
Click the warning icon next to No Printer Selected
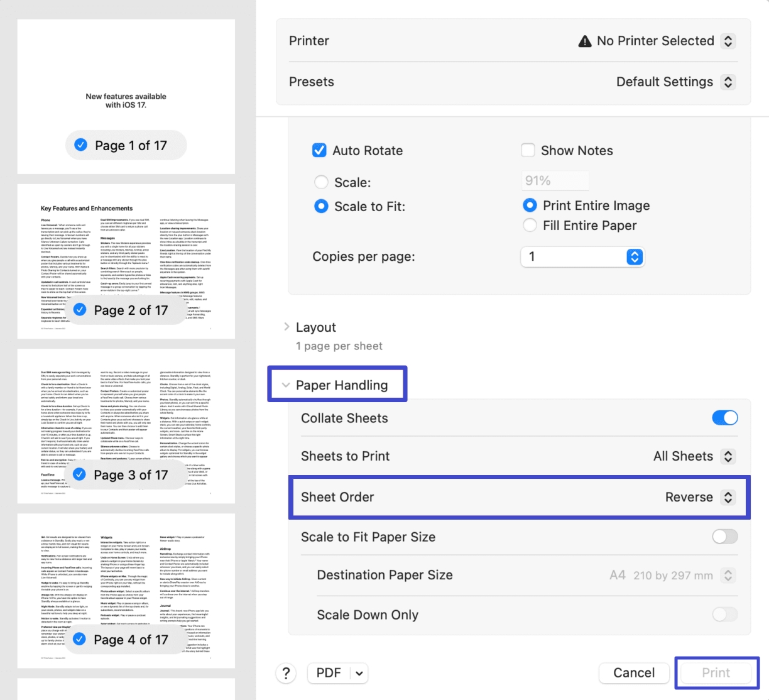click(585, 41)
